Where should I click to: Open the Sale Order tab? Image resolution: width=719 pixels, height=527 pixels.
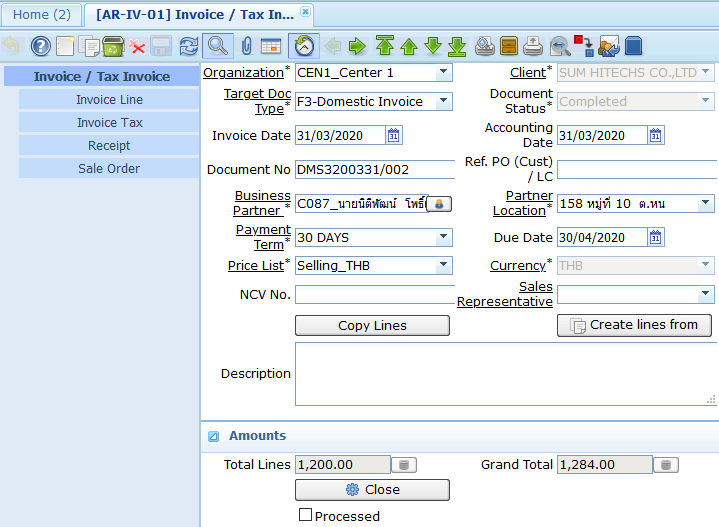pyautogui.click(x=109, y=168)
